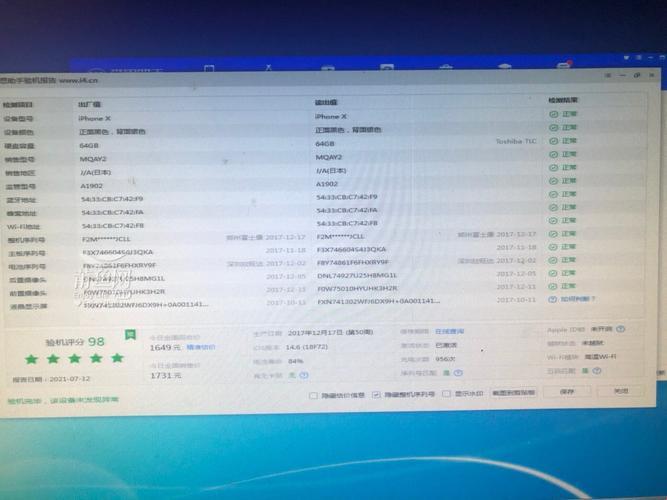Click the question icon before 如何判断
Image resolution: width=667 pixels, height=500 pixels.
[x=552, y=300]
